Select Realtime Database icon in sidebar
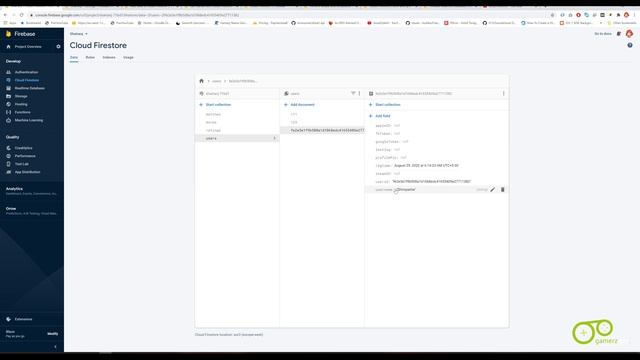This screenshot has height=360, width=640. (8, 88)
